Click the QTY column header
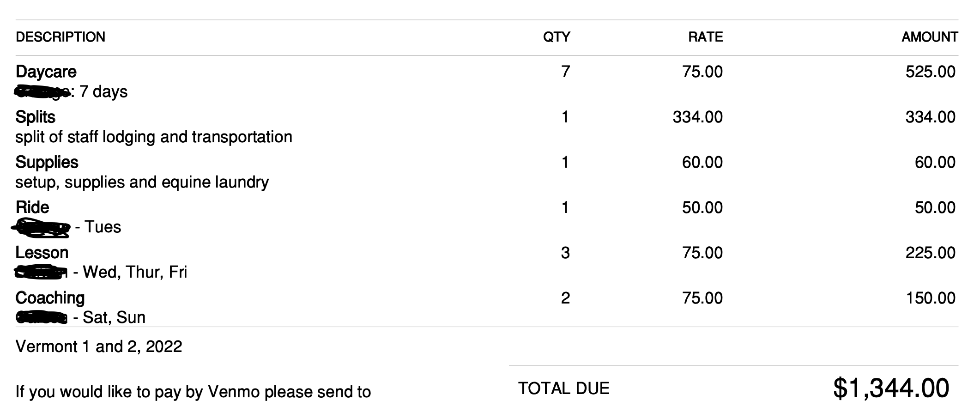Image resolution: width=980 pixels, height=413 pixels. coord(557,37)
